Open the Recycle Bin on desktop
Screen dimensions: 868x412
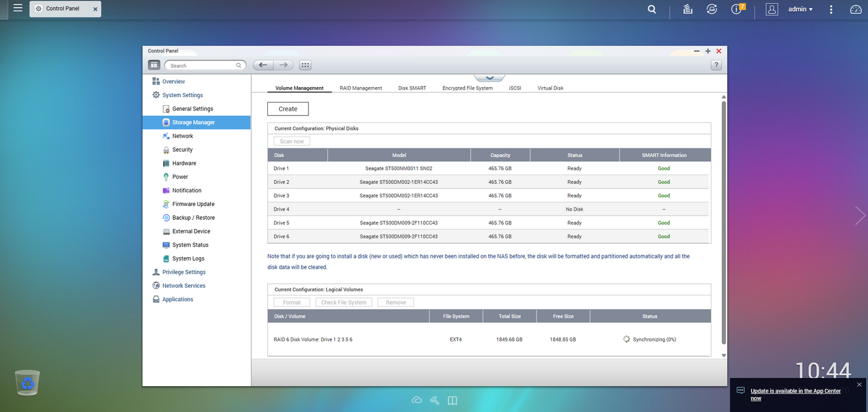tap(28, 383)
